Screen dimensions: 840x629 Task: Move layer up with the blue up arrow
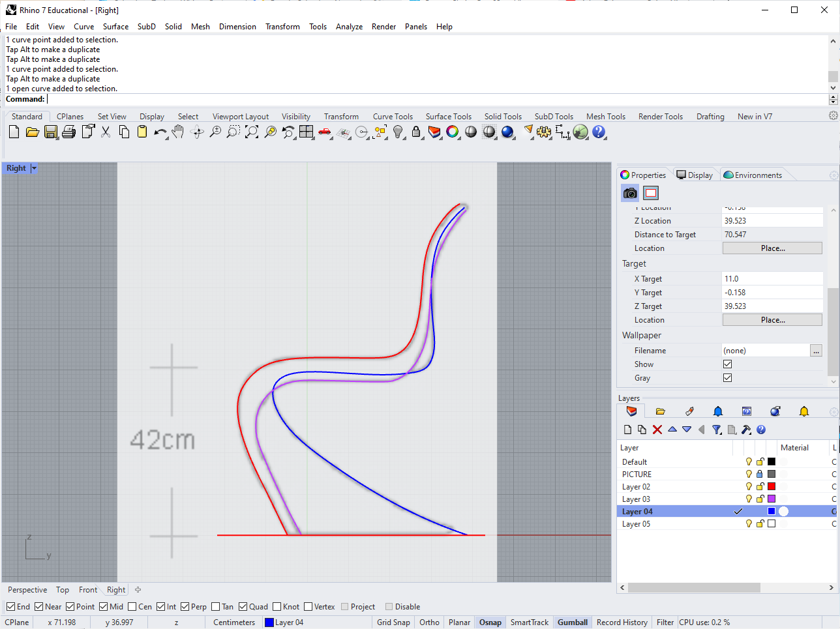(672, 430)
